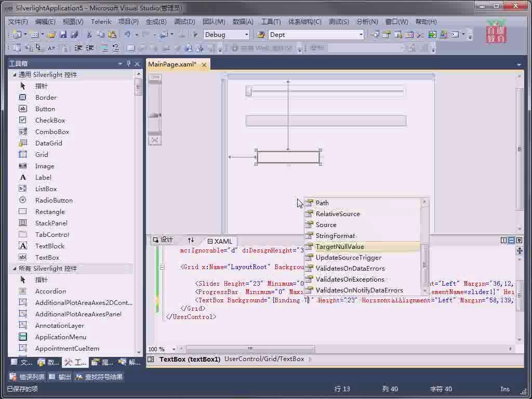Image resolution: width=532 pixels, height=399 pixels.
Task: Click the Copy toolbar icon
Action: coord(100,34)
